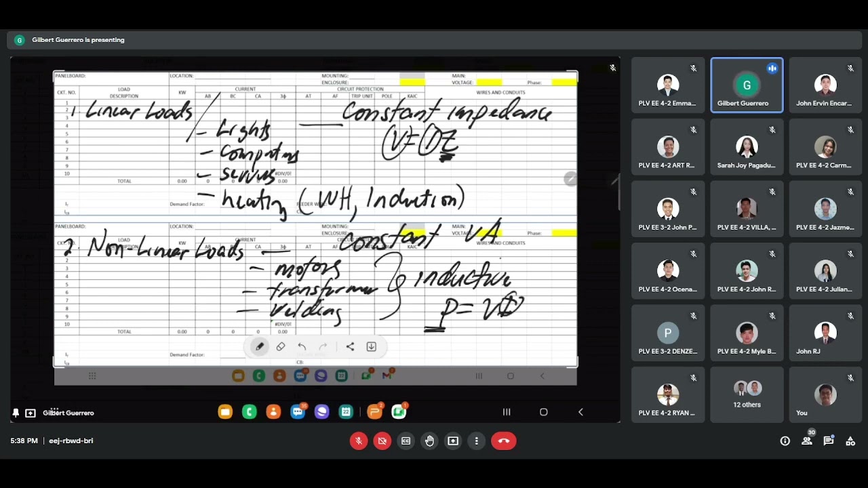Click presentation screen icon beside Gilbert Guerrero name
Image resolution: width=868 pixels, height=488 pixels.
tap(31, 413)
